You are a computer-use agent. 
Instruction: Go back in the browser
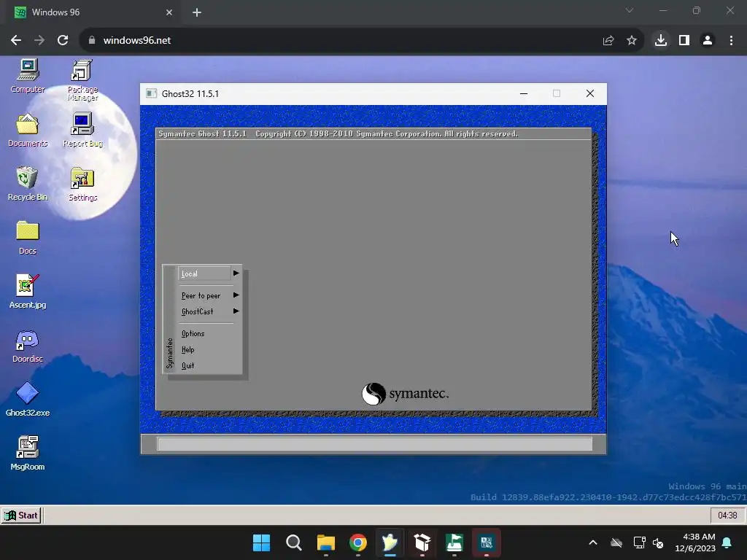pyautogui.click(x=16, y=41)
